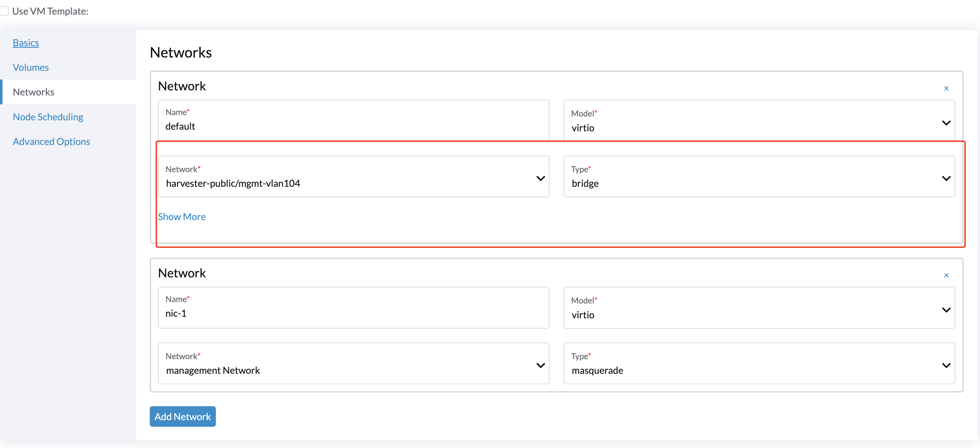Remove the nic-1 Network card via X icon

pos(946,275)
